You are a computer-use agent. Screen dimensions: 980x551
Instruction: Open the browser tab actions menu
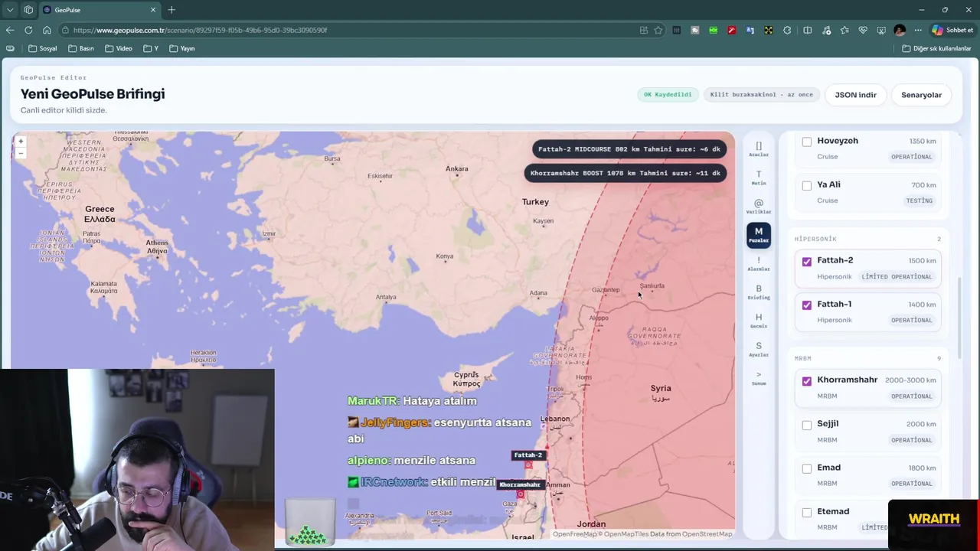[x=10, y=10]
